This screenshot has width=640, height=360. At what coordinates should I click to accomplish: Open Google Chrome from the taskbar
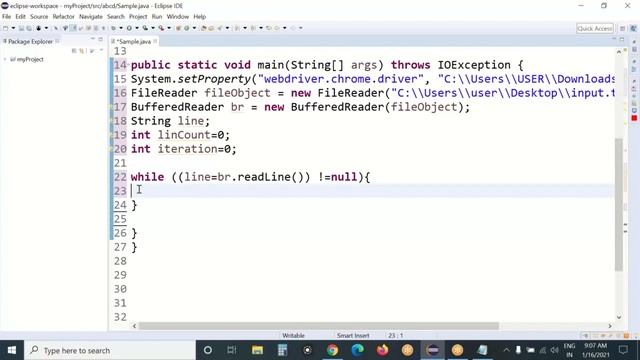point(332,350)
